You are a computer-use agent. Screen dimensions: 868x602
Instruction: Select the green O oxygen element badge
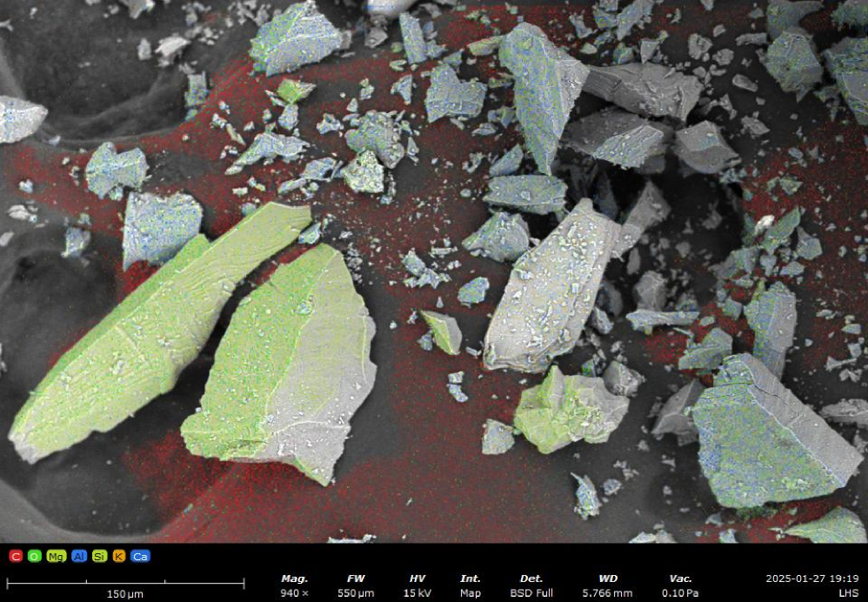pyautogui.click(x=35, y=556)
